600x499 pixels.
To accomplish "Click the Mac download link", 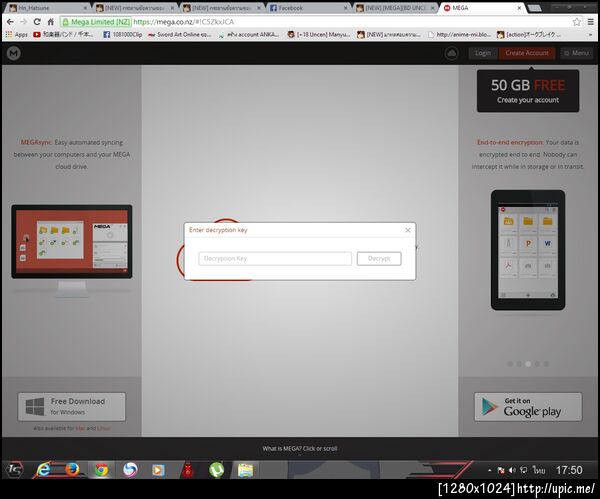I will (80, 428).
